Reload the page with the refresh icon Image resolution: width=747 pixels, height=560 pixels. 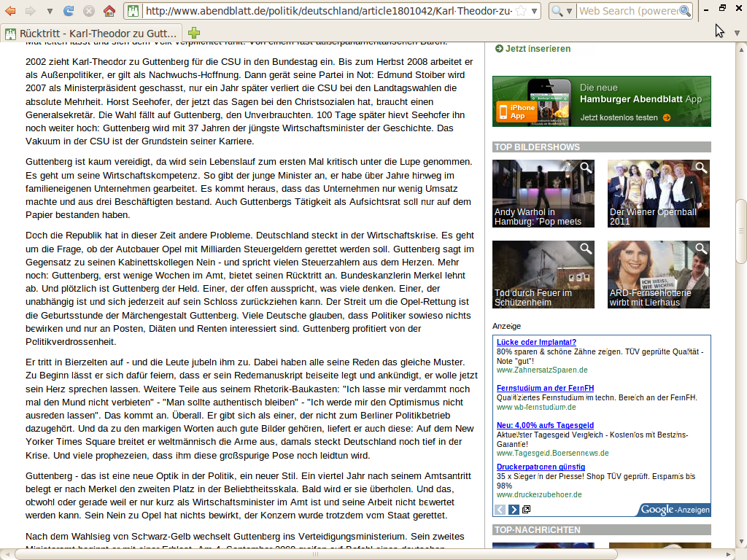[69, 10]
